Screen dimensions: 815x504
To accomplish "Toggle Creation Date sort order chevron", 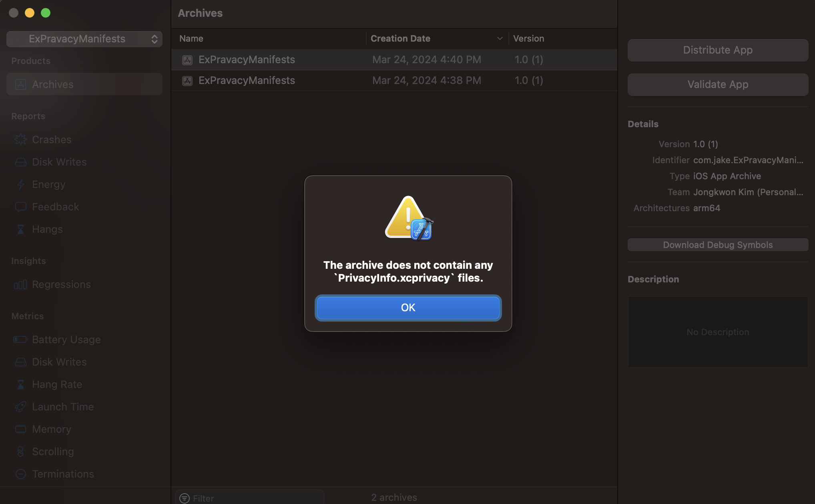I will [500, 38].
